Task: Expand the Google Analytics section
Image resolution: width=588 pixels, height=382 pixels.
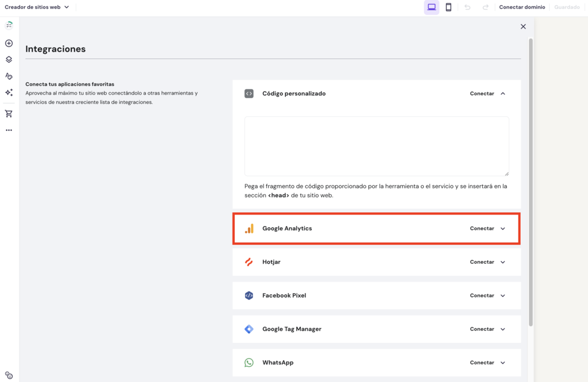Action: point(502,228)
